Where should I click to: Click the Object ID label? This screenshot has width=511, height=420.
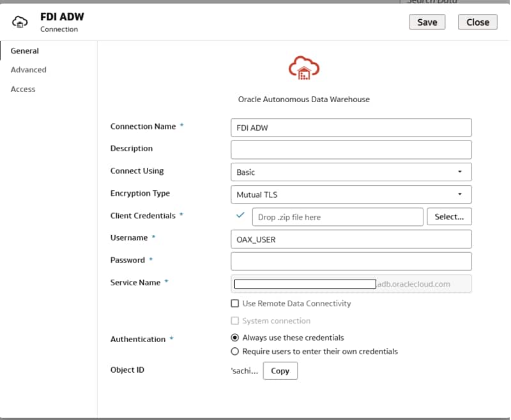(127, 370)
